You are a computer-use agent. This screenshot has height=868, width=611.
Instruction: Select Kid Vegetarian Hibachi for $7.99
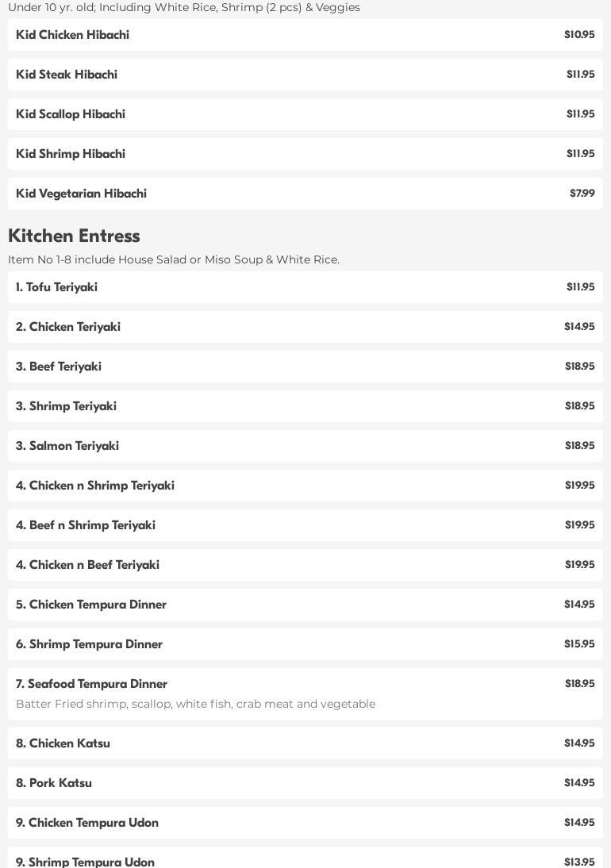(305, 194)
